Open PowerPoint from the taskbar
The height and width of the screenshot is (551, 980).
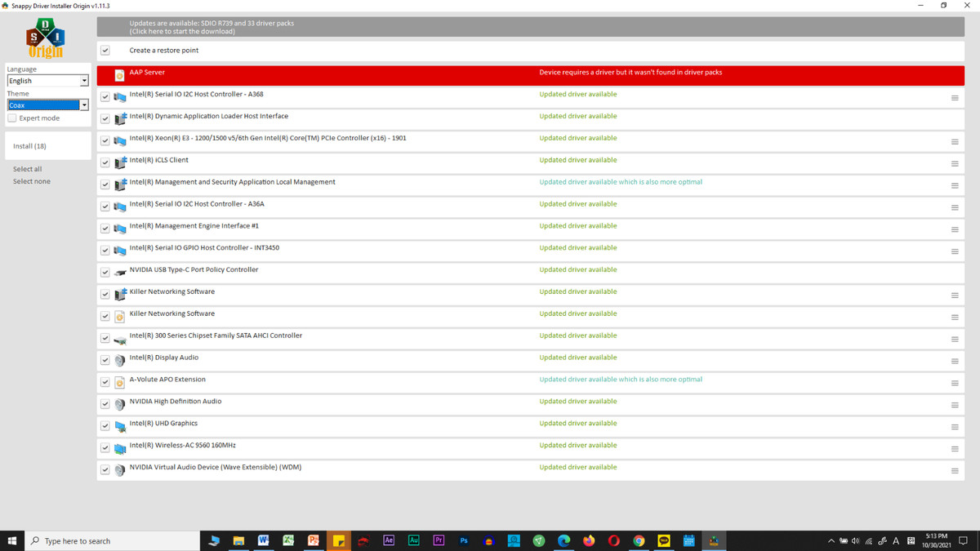314,540
